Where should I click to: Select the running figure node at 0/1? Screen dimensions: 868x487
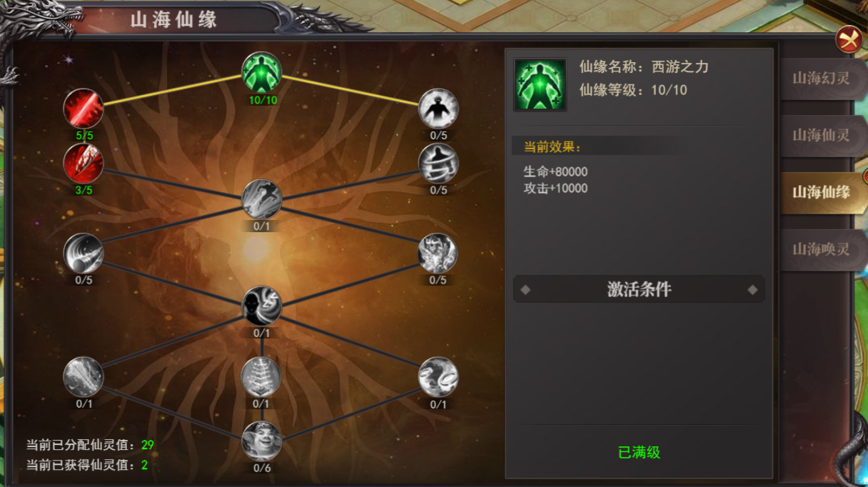(x=262, y=199)
